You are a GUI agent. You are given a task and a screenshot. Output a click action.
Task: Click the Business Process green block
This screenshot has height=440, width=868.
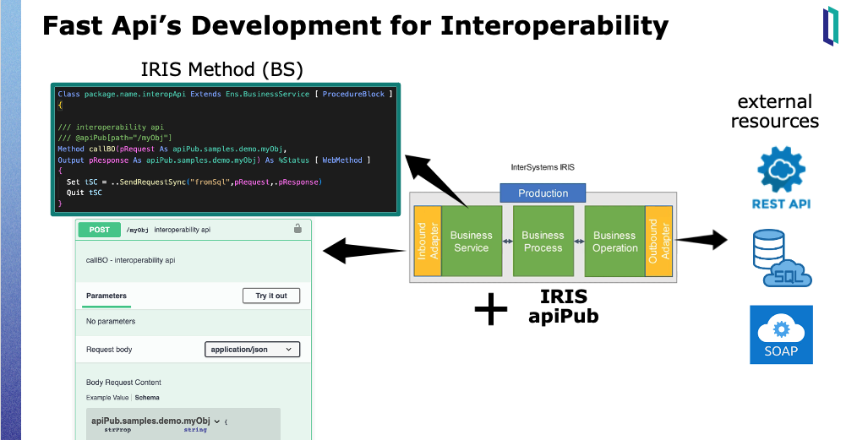543,242
